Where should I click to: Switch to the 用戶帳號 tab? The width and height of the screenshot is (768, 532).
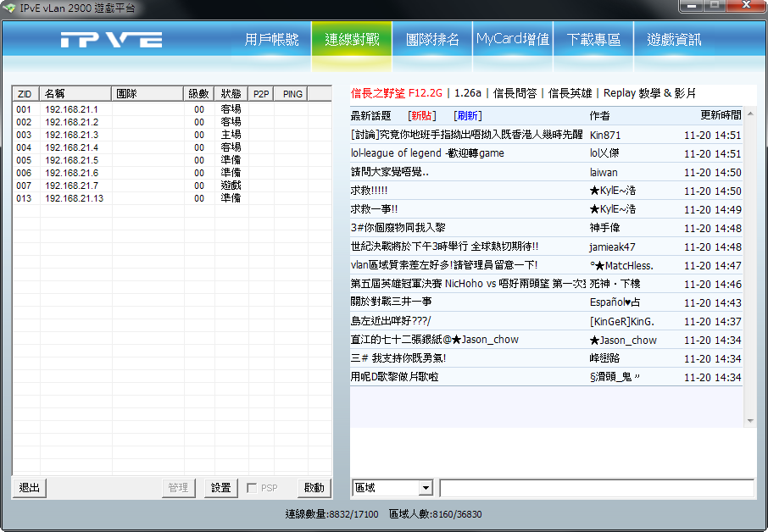click(271, 40)
